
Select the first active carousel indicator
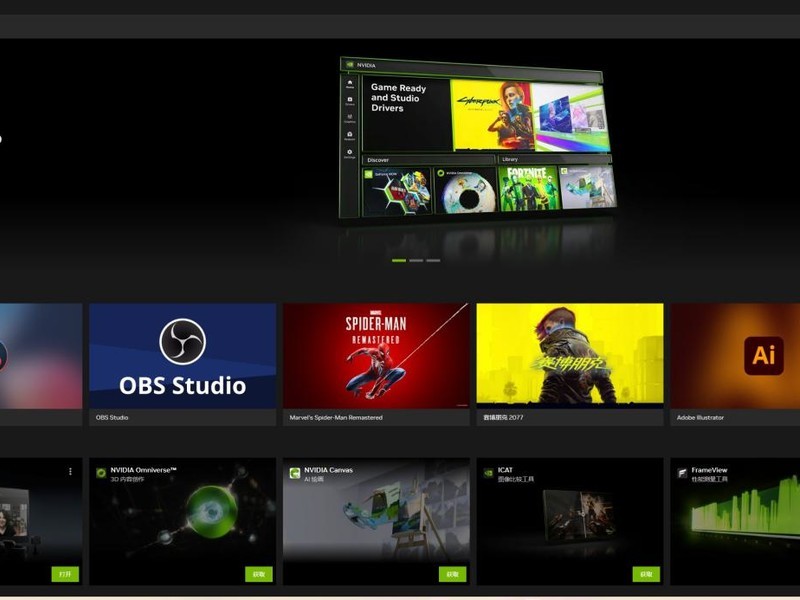tap(399, 261)
